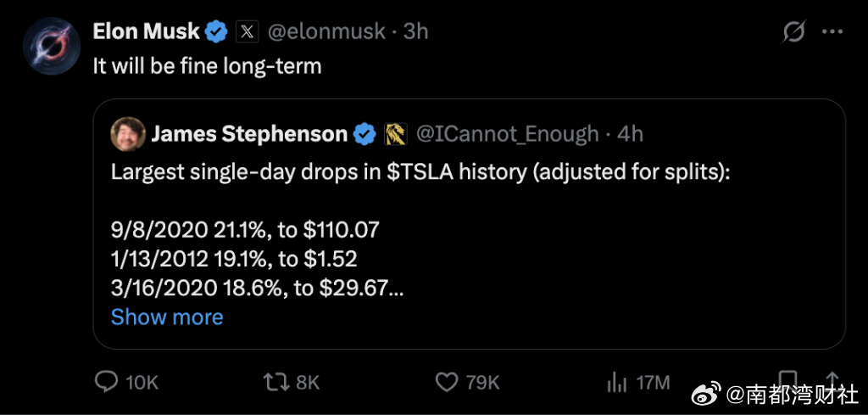Expand quoted tweet with Show more
This screenshot has width=868, height=415.
[167, 317]
